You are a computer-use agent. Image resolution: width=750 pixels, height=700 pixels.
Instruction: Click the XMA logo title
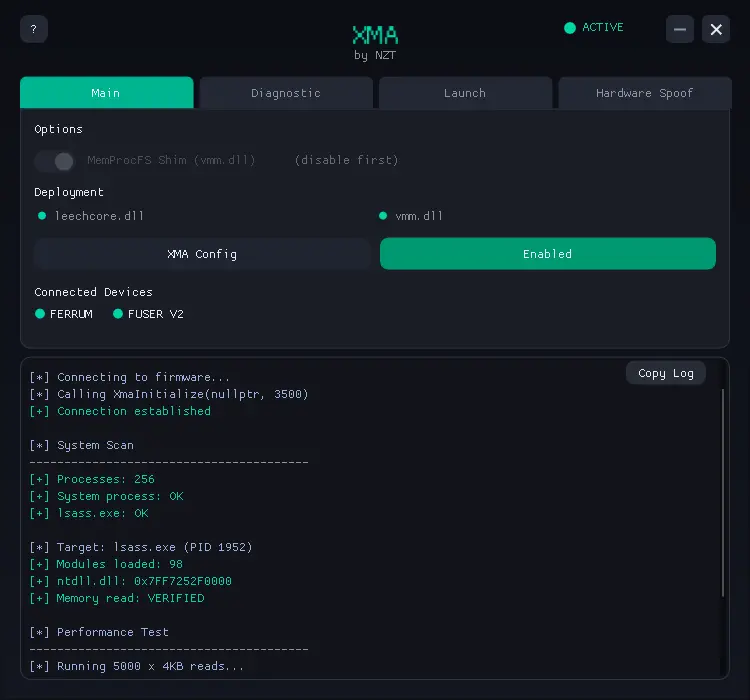pyautogui.click(x=375, y=35)
